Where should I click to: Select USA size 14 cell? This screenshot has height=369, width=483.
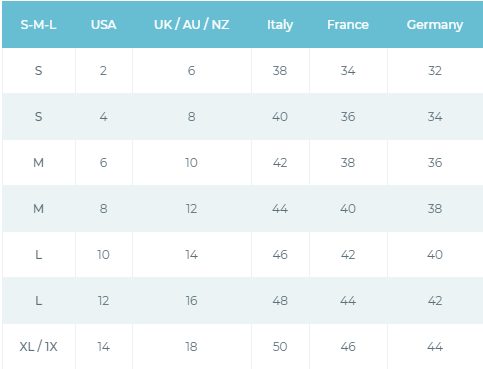click(104, 347)
